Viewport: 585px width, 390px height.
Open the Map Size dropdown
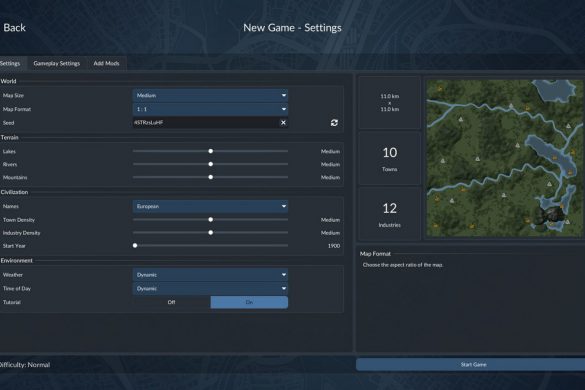(210, 96)
